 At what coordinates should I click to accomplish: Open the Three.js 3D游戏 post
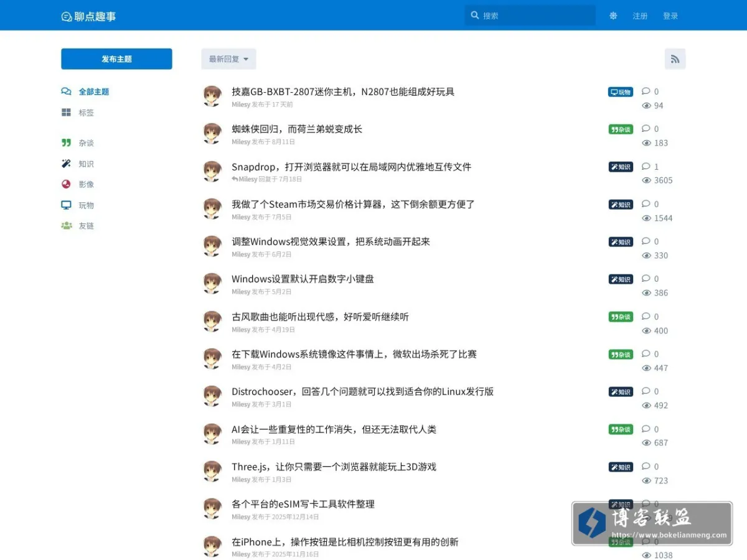coord(334,467)
